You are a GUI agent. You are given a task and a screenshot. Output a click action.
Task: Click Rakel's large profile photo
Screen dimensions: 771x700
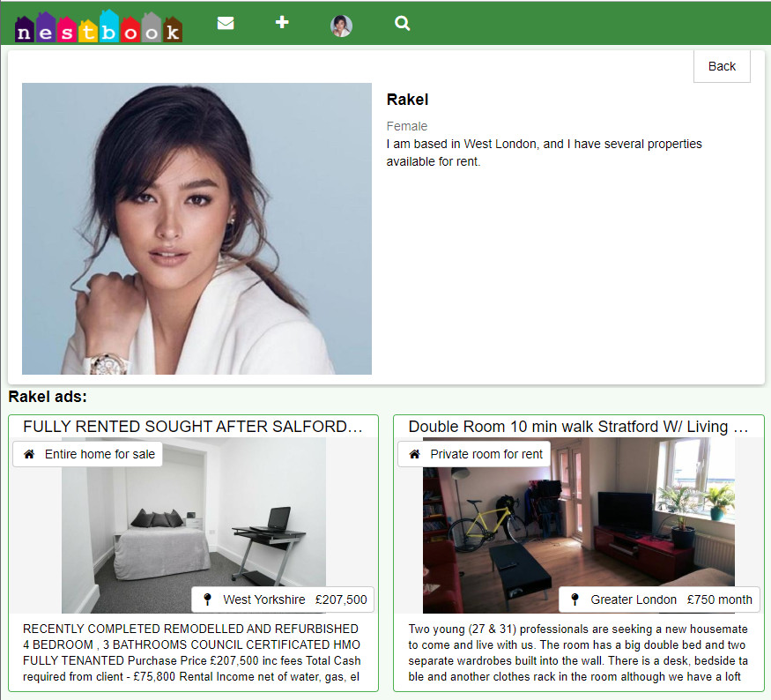196,228
